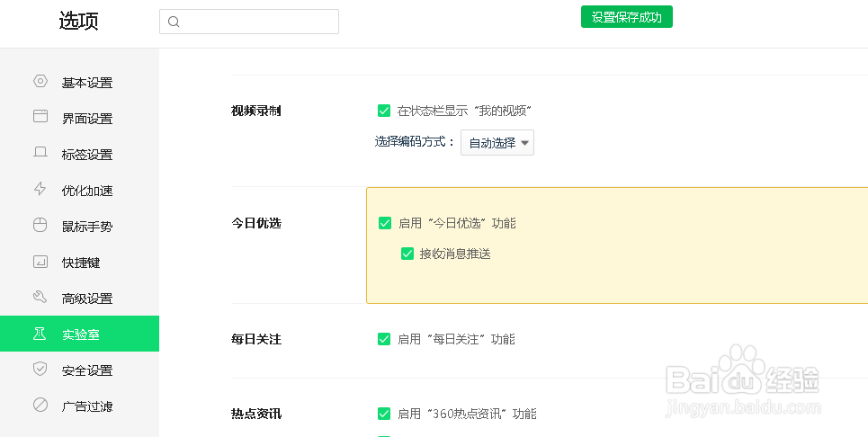Click the lightning bolt icon for 优化加速
This screenshot has height=437, width=868.
40,189
